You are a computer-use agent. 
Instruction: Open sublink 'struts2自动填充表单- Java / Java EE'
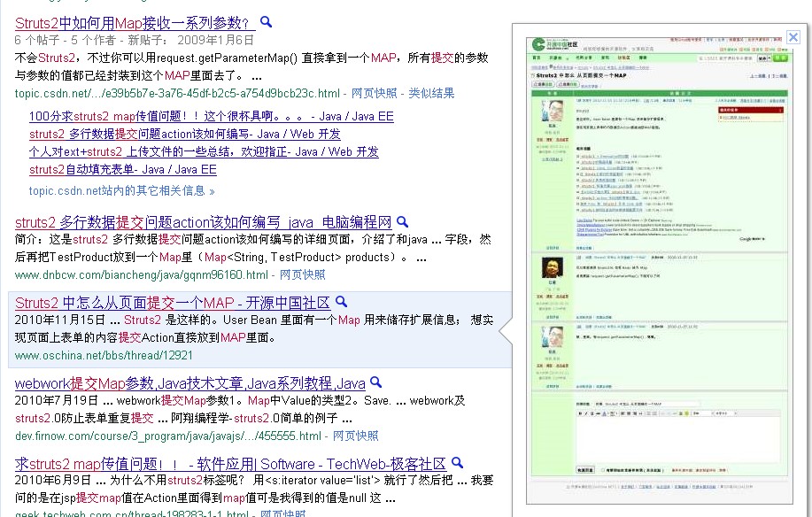point(123,169)
